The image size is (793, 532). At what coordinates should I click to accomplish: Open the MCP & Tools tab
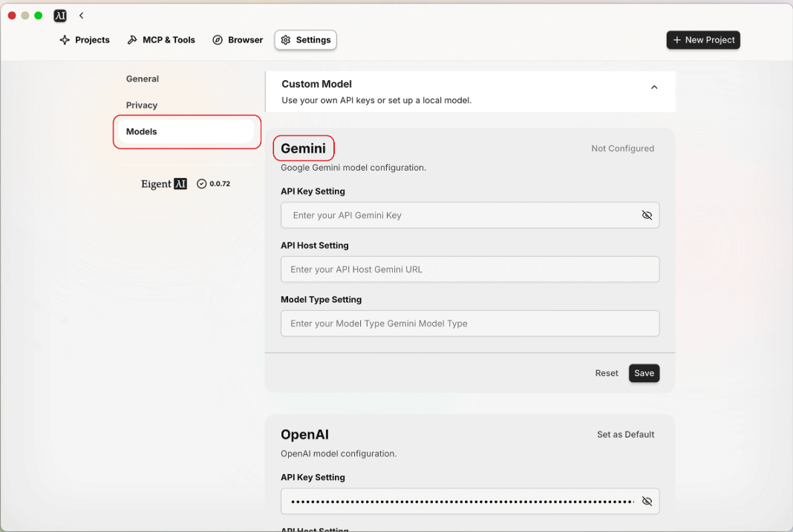(161, 40)
